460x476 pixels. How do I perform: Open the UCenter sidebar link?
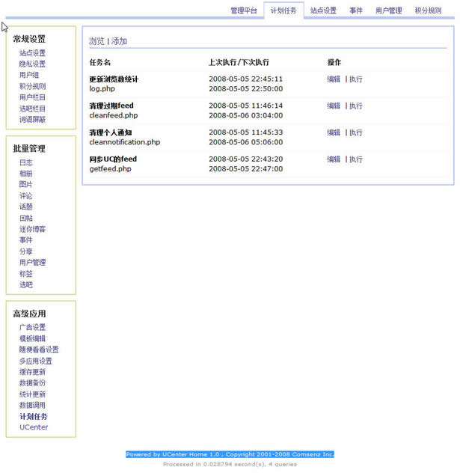point(34,427)
